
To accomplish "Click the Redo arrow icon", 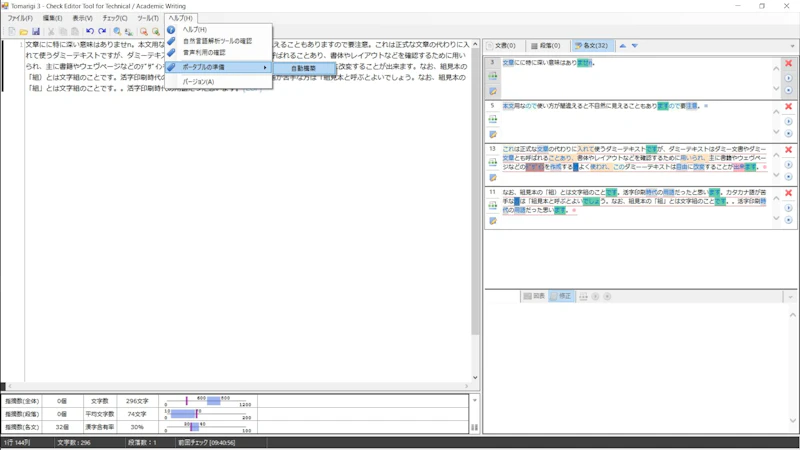I will [x=102, y=32].
